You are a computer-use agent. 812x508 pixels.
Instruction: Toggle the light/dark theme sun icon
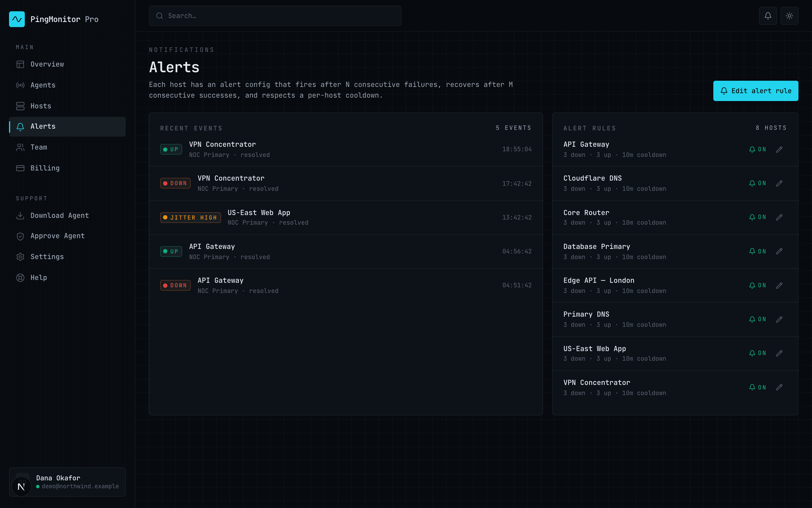[x=789, y=16]
